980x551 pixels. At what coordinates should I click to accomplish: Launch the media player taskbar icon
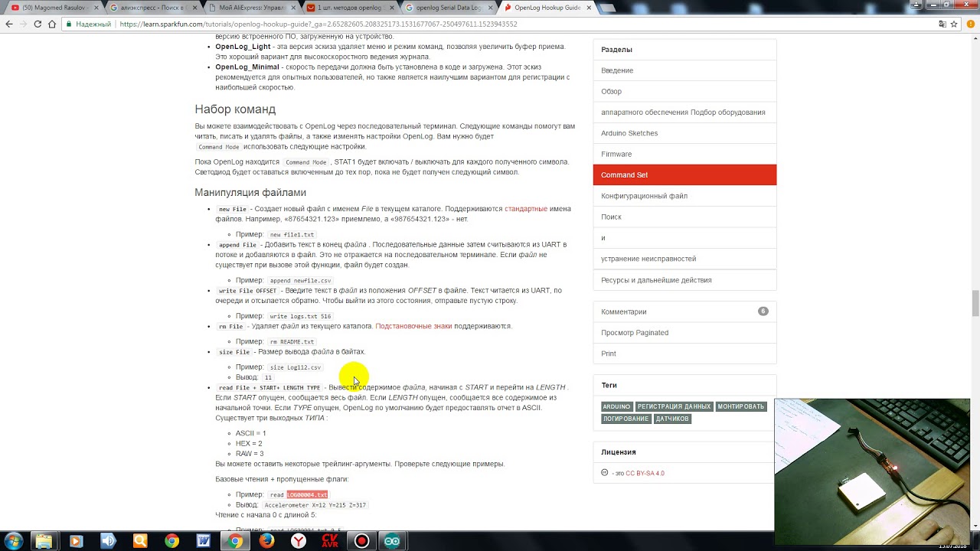click(x=76, y=541)
